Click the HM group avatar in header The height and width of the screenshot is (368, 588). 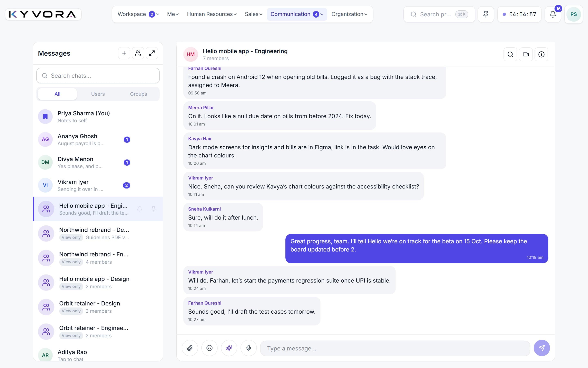[190, 54]
